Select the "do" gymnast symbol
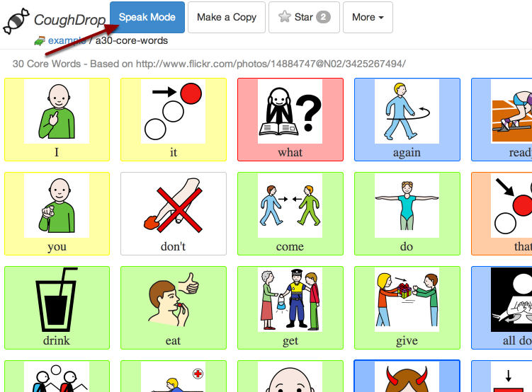Screen dimensions: 532x392 tap(407, 214)
